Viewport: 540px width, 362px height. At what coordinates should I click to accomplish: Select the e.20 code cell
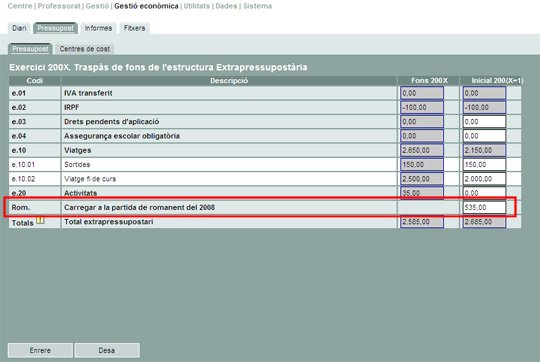[35, 192]
